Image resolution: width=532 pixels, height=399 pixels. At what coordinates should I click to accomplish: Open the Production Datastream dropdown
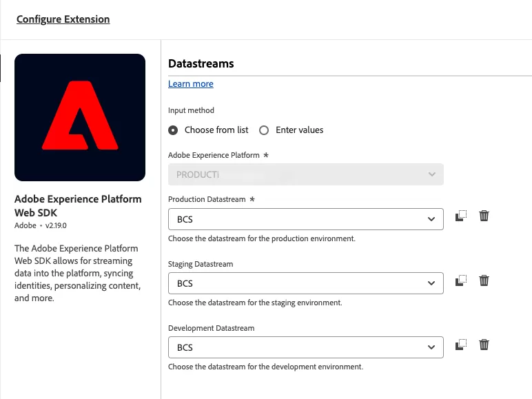coord(306,219)
